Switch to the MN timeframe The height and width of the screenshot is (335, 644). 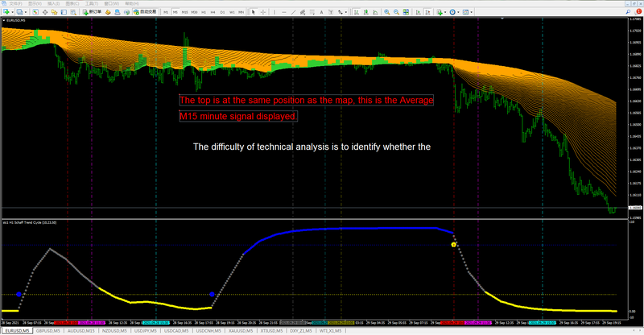[x=241, y=12]
